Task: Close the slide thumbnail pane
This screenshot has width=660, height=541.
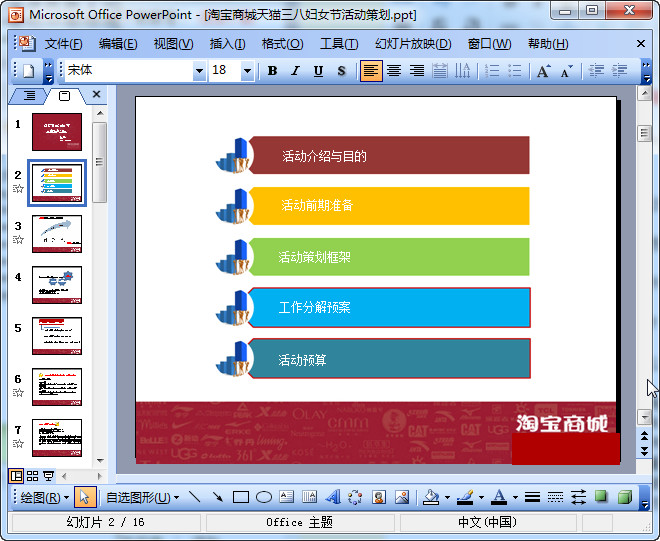Action: [x=96, y=94]
